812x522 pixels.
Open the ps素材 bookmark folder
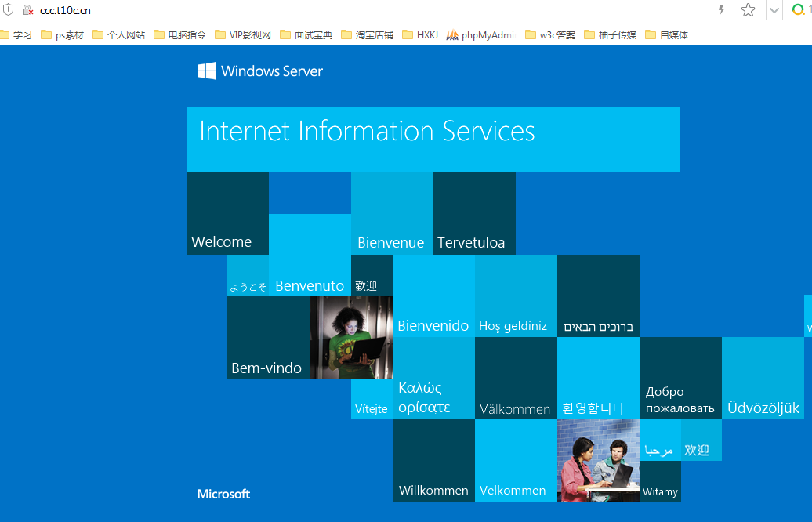coord(62,34)
